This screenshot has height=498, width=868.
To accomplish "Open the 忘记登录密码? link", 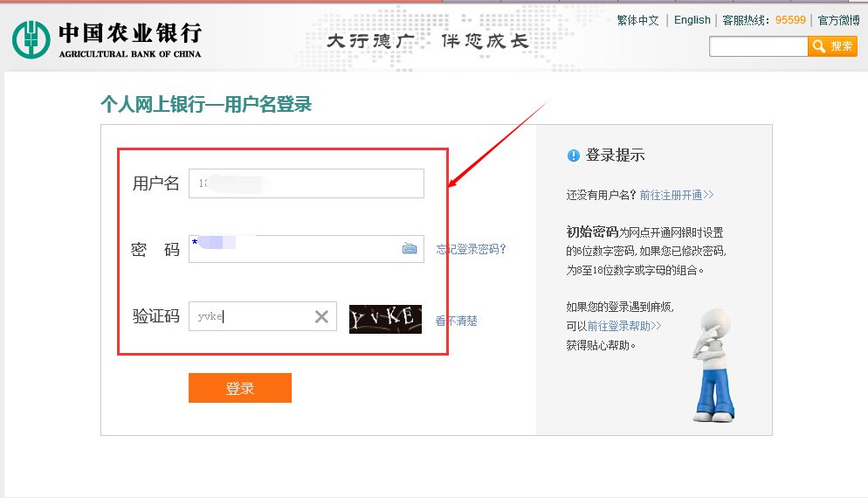I will tap(471, 249).
